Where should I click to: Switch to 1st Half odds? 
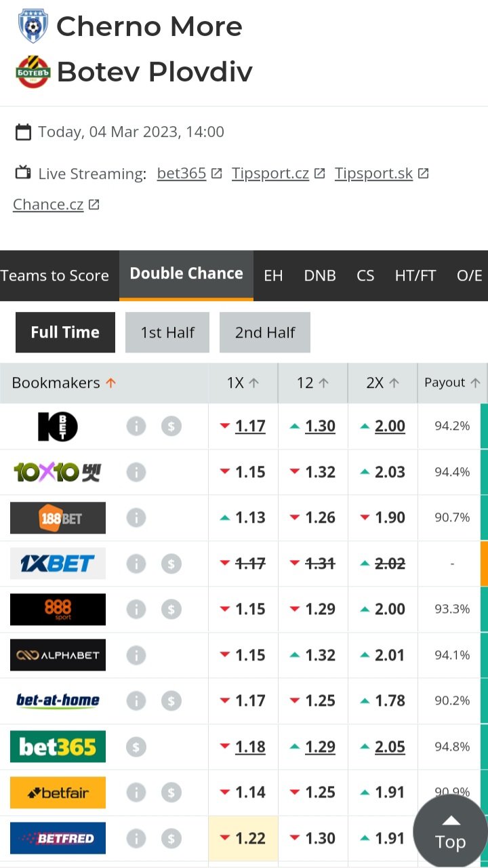click(x=167, y=332)
